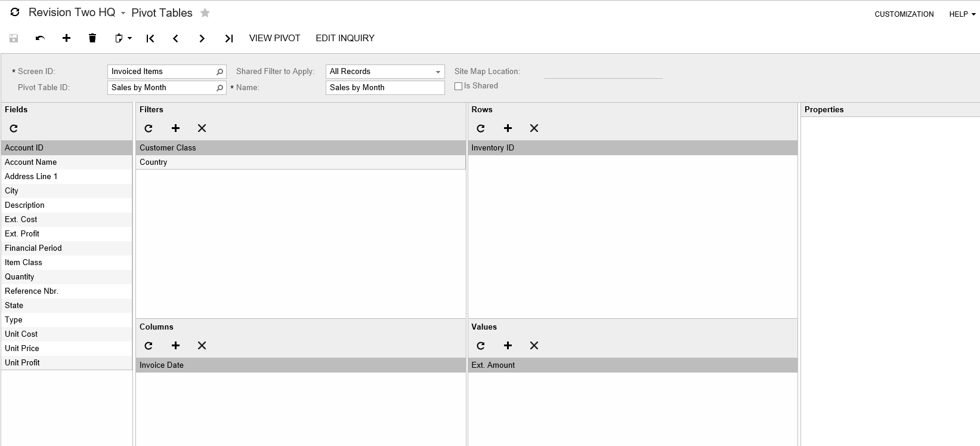Open the Shared Filter to Apply dropdown
Screen dimensions: 980x446
(438, 72)
